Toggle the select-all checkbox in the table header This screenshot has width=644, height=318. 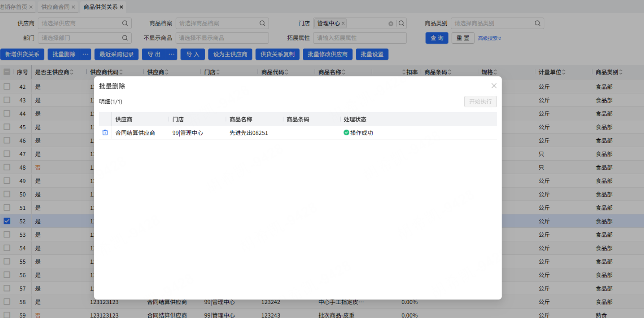click(x=7, y=72)
